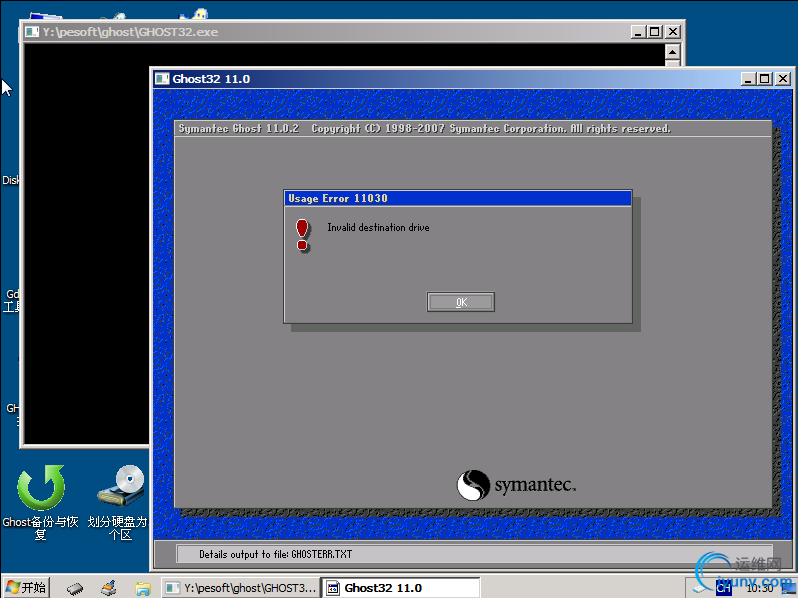798x598 pixels.
Task: Click the 'Usage Error 11030' dialog title
Action: [338, 198]
